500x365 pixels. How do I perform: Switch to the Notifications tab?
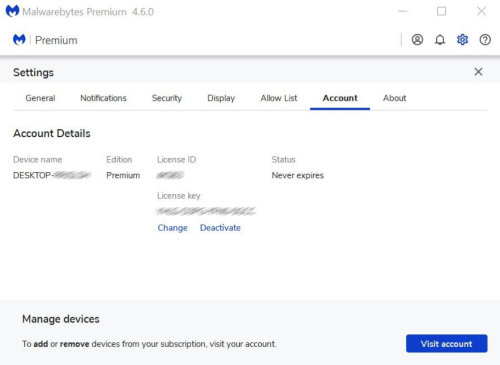point(103,98)
